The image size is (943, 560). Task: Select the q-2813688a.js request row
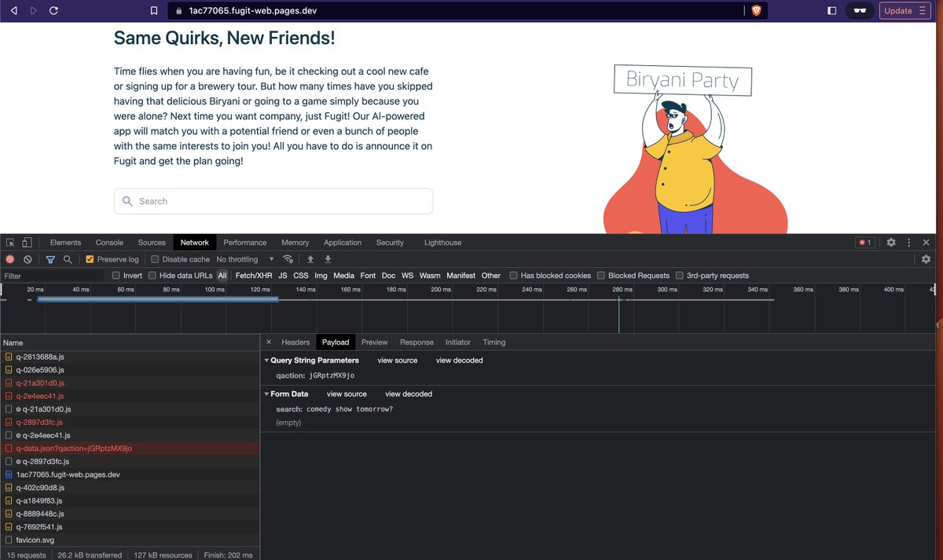(x=130, y=357)
